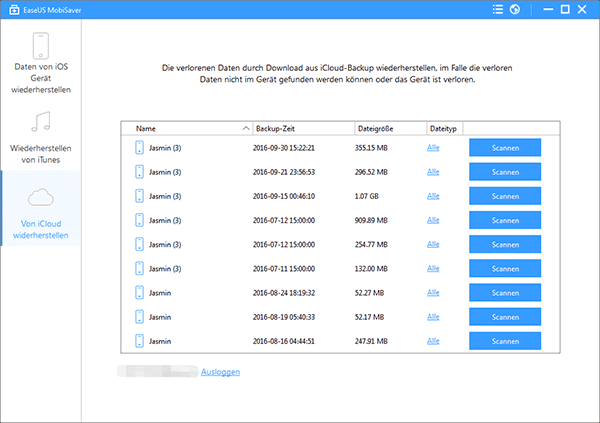Select timestamp 2016-08-16 04:44:51

(x=284, y=341)
